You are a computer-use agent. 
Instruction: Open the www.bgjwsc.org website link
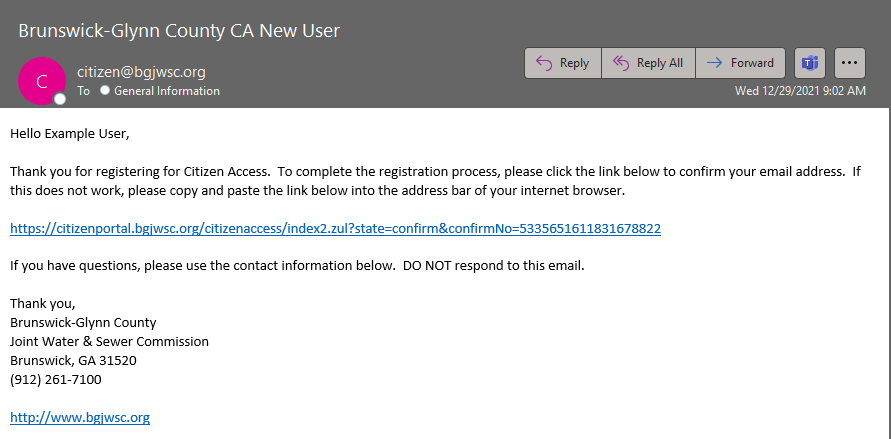(80, 418)
